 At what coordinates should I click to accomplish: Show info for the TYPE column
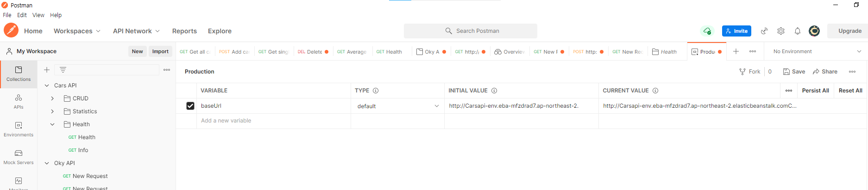pos(376,91)
